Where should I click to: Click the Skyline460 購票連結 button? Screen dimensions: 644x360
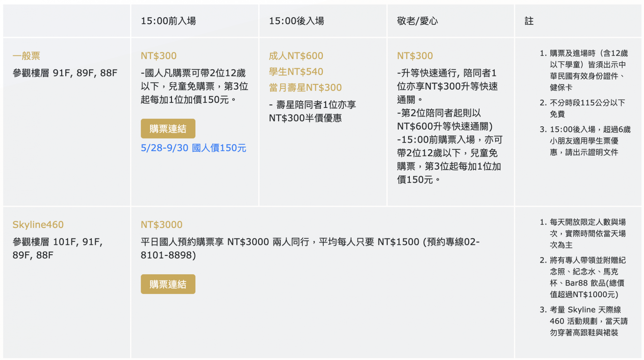168,284
